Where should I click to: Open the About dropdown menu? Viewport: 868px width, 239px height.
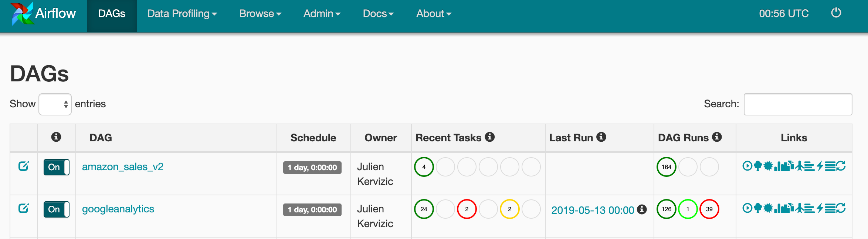pyautogui.click(x=434, y=14)
